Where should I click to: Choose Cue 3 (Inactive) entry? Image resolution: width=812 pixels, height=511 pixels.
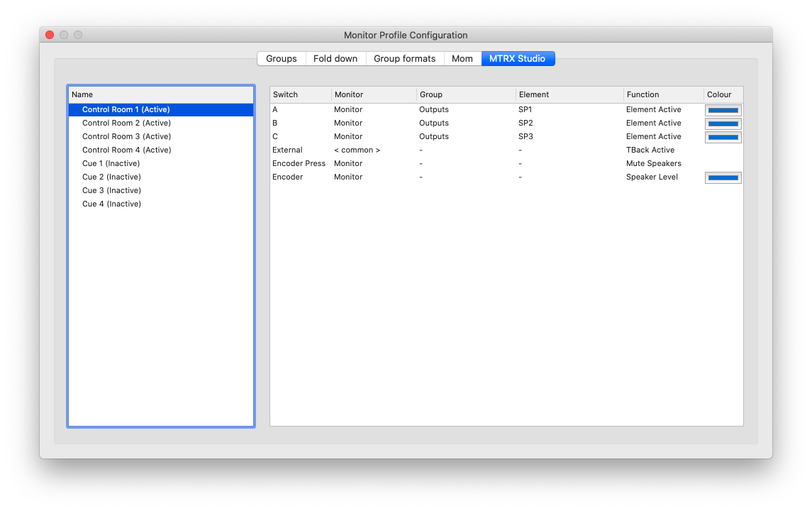(x=160, y=190)
